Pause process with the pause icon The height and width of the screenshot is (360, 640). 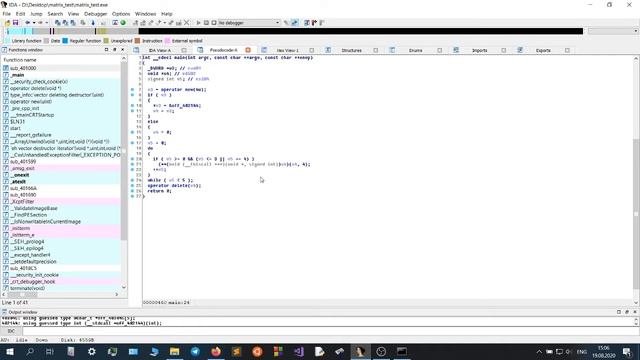tap(206, 23)
